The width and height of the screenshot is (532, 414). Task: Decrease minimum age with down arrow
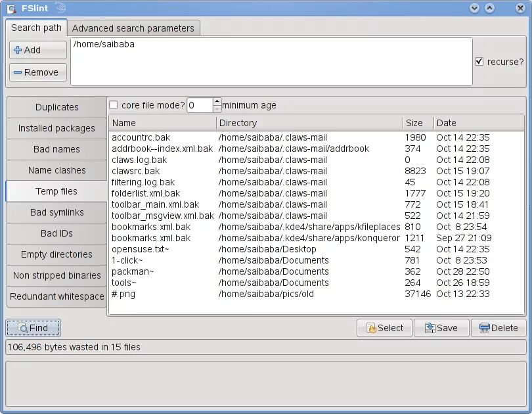click(217, 109)
